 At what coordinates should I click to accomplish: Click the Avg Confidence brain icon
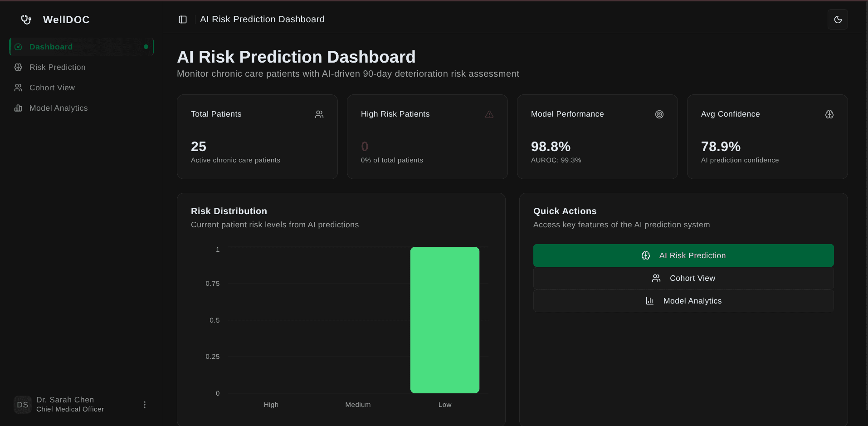tap(829, 114)
